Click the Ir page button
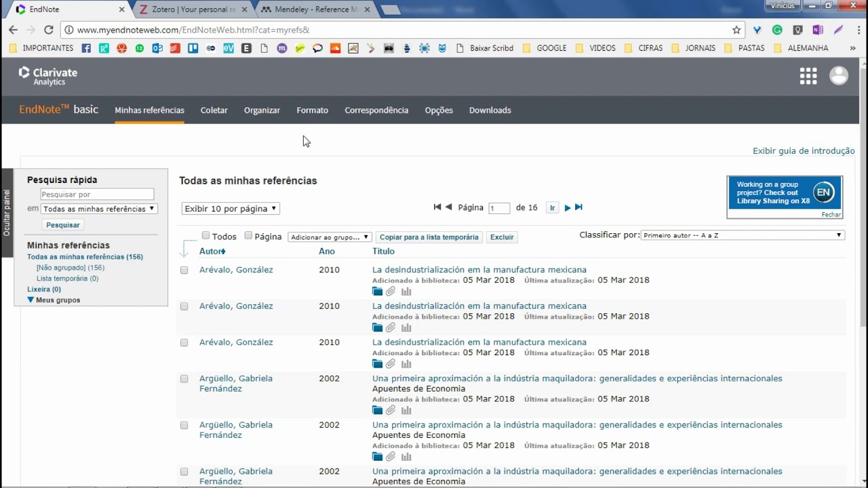868x488 pixels. [x=553, y=208]
